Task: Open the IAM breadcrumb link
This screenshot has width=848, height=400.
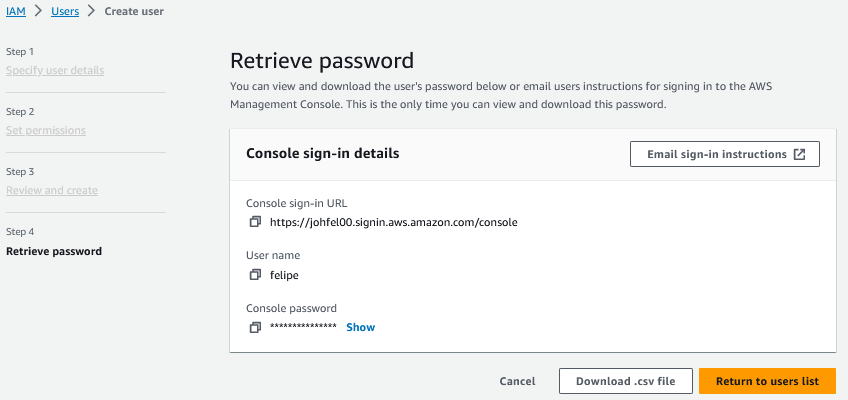Action: click(16, 11)
